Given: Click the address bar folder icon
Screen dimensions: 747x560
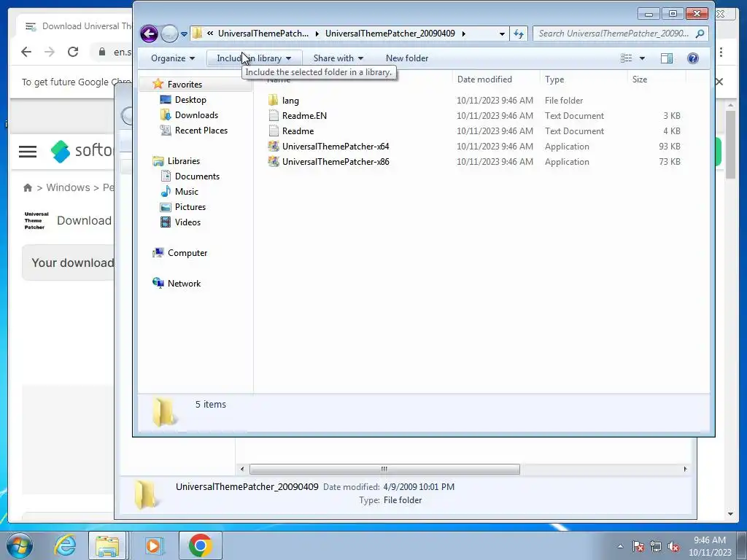Looking at the screenshot, I should tap(197, 34).
